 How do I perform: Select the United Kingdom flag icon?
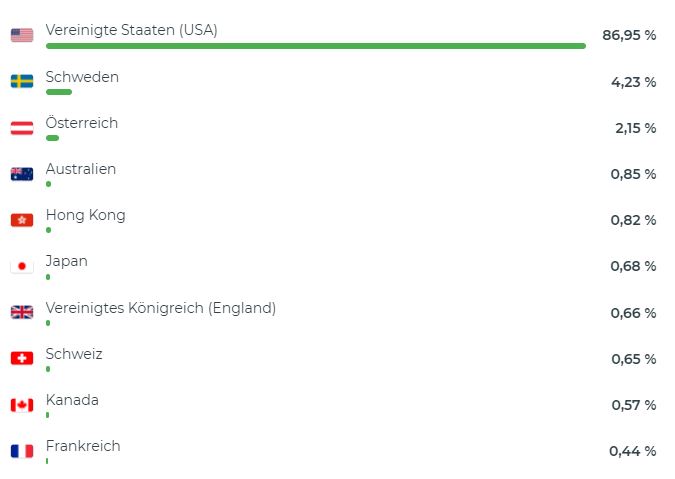tap(22, 312)
